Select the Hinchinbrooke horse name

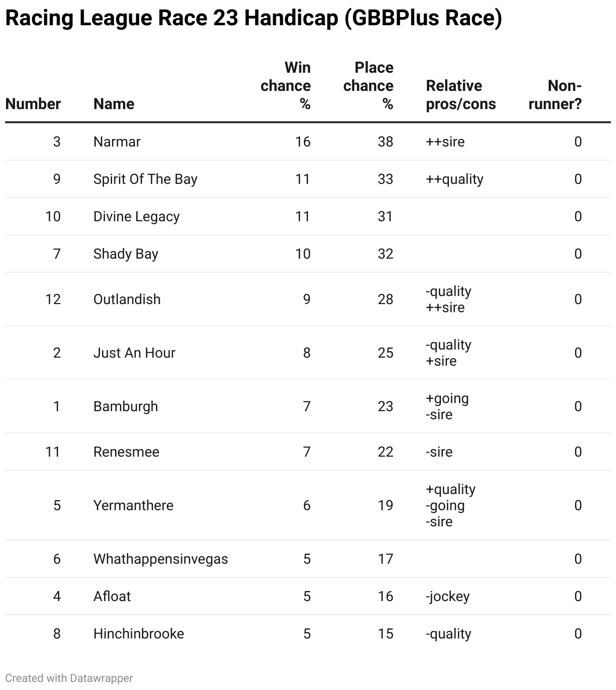pos(138,633)
